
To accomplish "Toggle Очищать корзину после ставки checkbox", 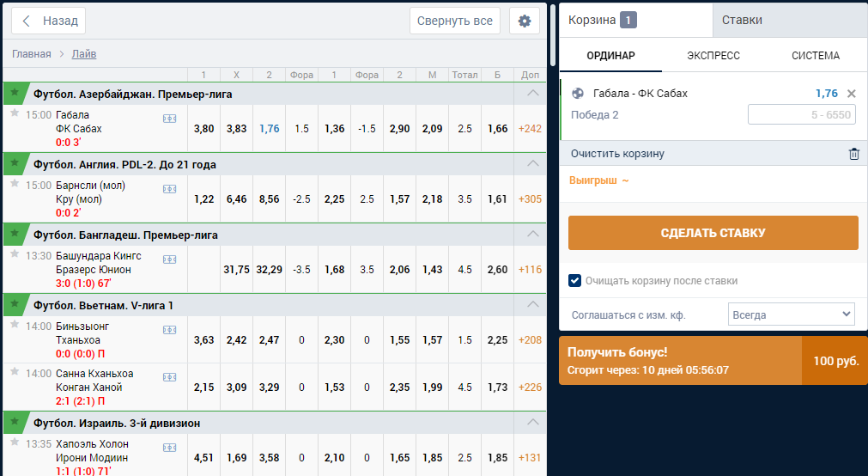I will click(574, 280).
